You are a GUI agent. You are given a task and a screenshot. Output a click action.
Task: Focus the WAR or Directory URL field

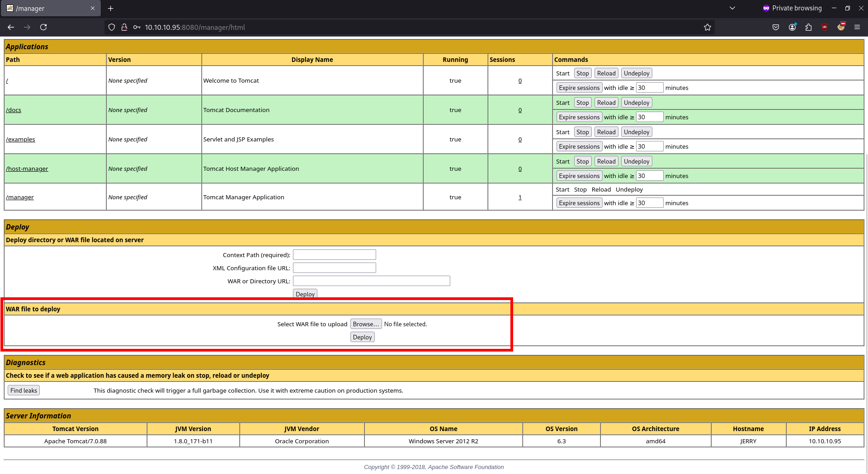click(x=372, y=281)
